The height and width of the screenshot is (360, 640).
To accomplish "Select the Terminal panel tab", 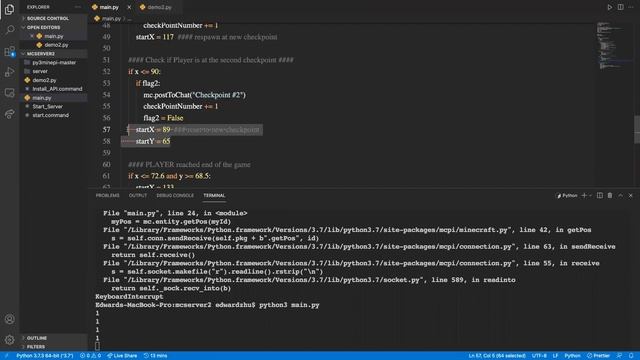I will point(214,196).
